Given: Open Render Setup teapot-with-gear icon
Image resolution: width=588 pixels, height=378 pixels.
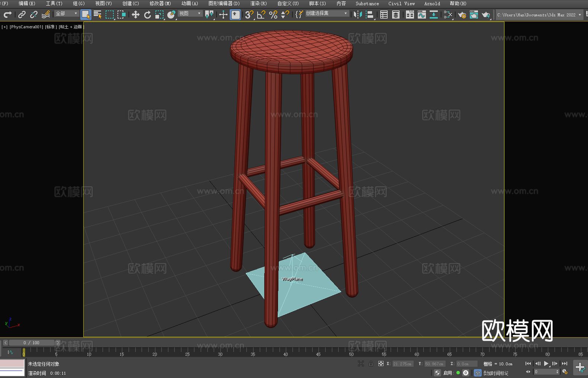Looking at the screenshot, I should 462,14.
